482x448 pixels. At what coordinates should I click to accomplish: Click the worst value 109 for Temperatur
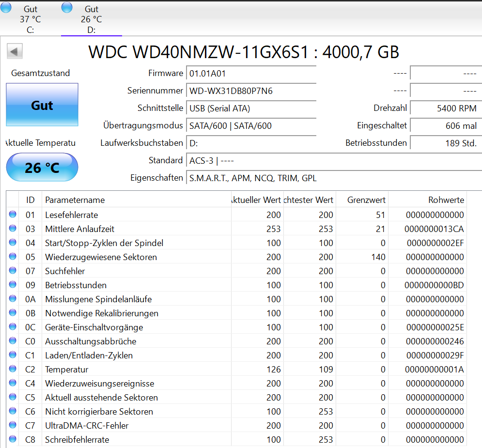coord(326,370)
